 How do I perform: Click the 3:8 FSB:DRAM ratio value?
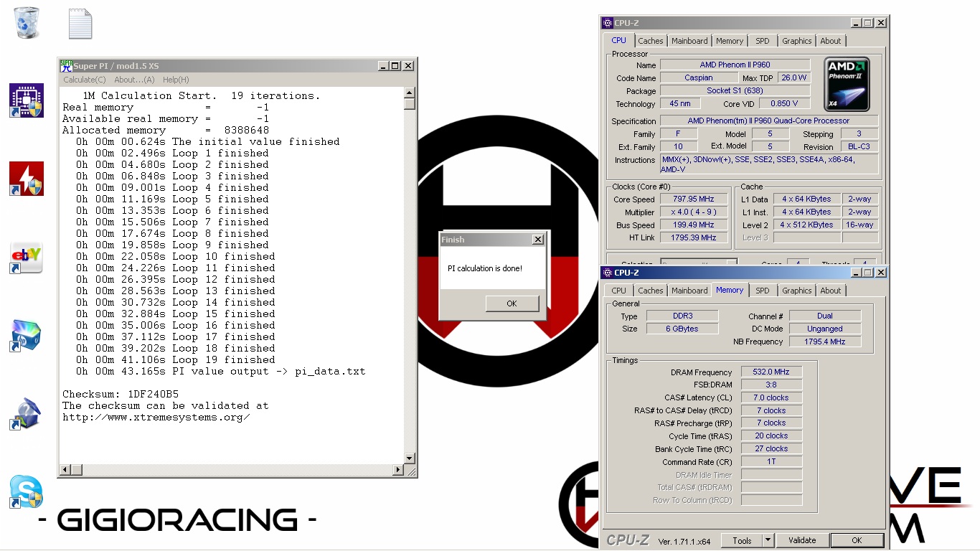[771, 385]
